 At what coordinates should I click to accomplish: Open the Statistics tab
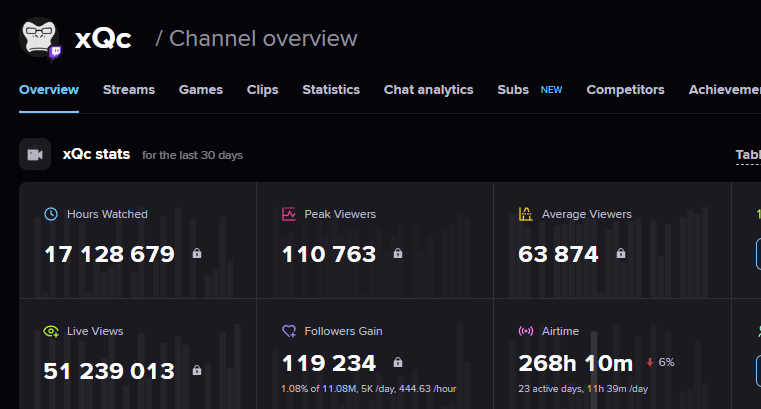pos(331,90)
